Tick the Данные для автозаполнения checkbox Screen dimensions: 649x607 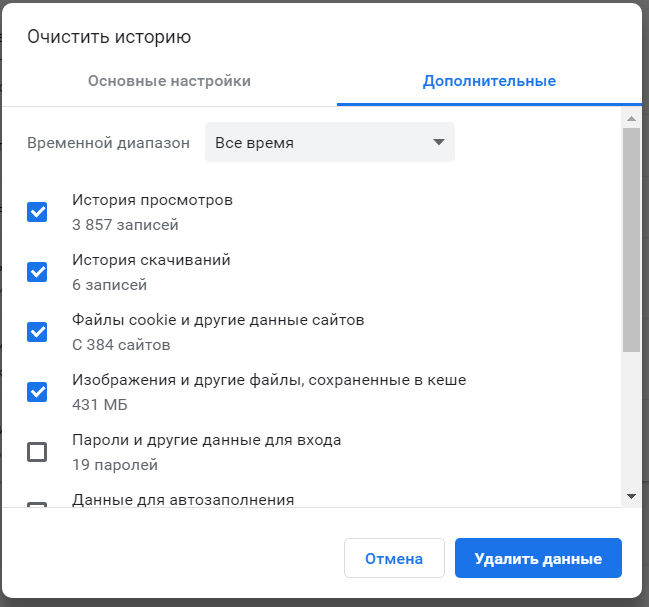[37, 504]
